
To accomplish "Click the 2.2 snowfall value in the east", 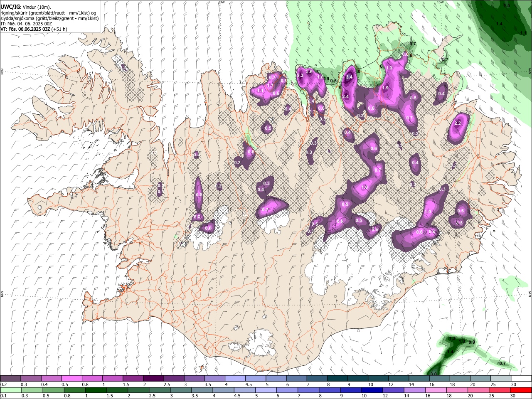I will (458, 123).
